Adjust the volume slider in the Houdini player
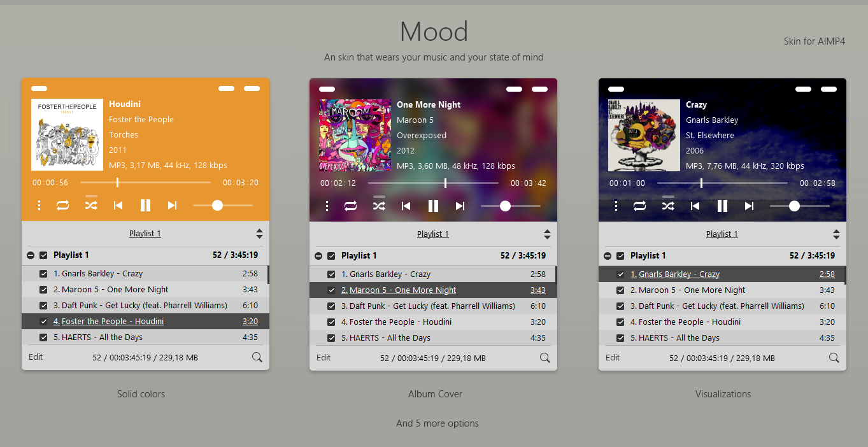The width and height of the screenshot is (868, 447). pos(223,205)
